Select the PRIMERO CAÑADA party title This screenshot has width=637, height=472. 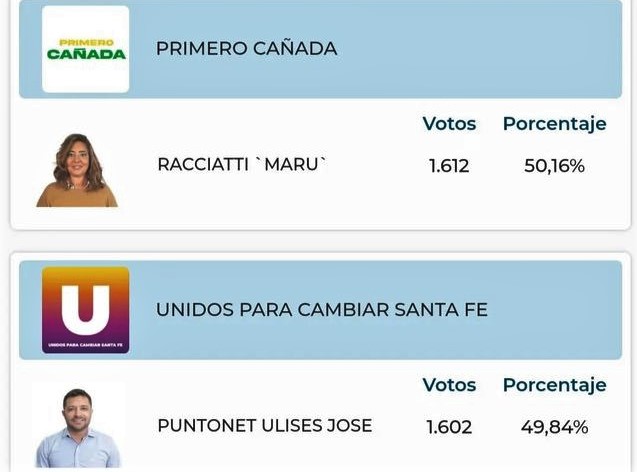246,48
